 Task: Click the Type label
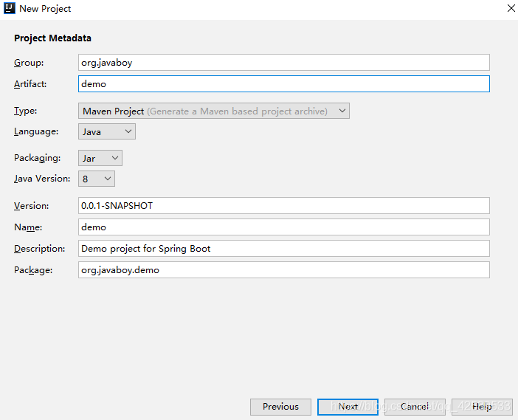(25, 111)
